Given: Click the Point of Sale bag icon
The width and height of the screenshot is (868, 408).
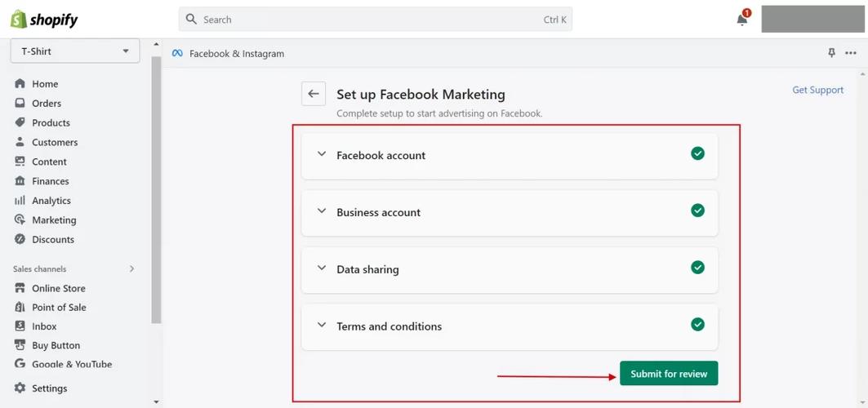Looking at the screenshot, I should [x=20, y=307].
